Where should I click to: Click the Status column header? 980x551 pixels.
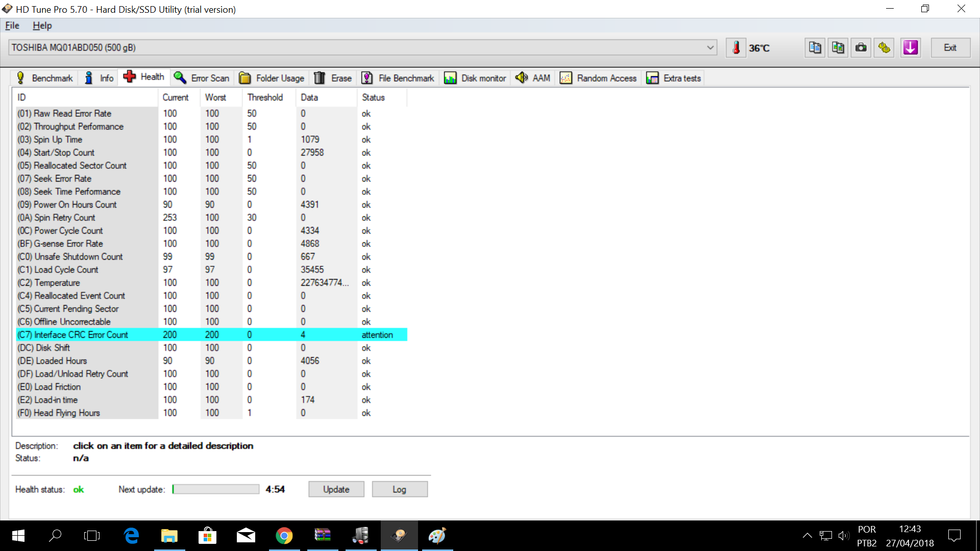(382, 97)
